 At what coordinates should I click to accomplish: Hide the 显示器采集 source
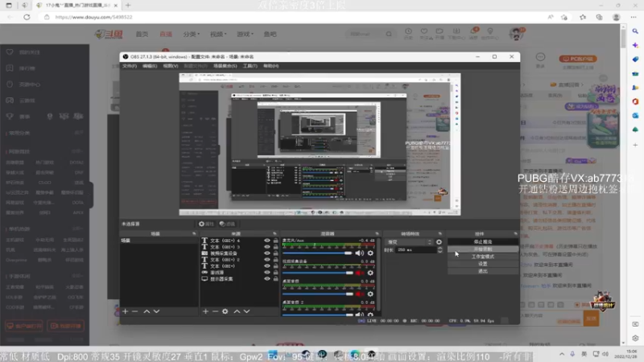(x=267, y=278)
